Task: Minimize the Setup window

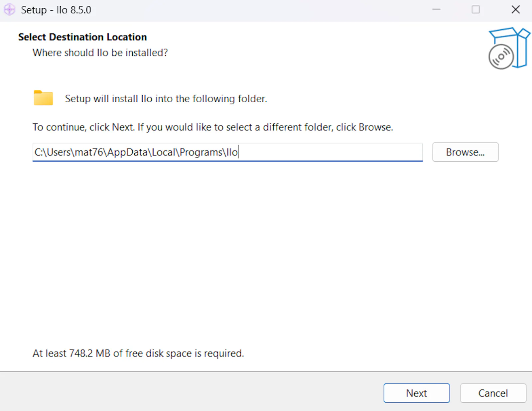Action: coord(436,10)
